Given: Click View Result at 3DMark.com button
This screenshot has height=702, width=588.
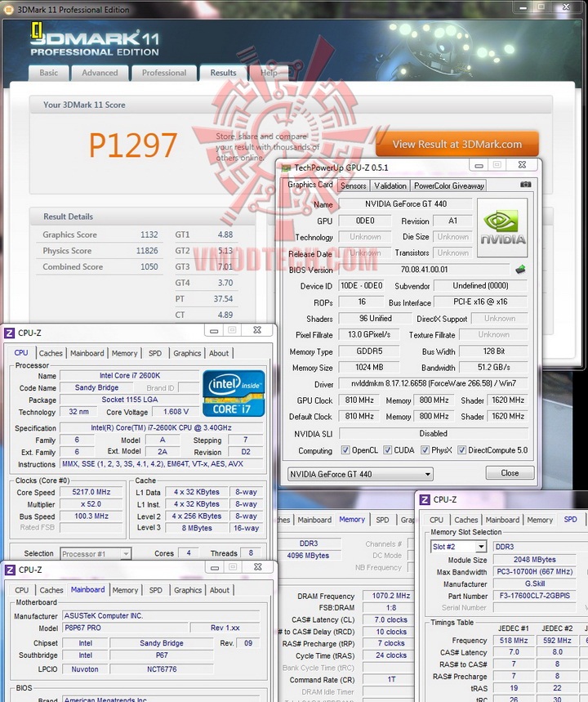Looking at the screenshot, I should coord(457,144).
